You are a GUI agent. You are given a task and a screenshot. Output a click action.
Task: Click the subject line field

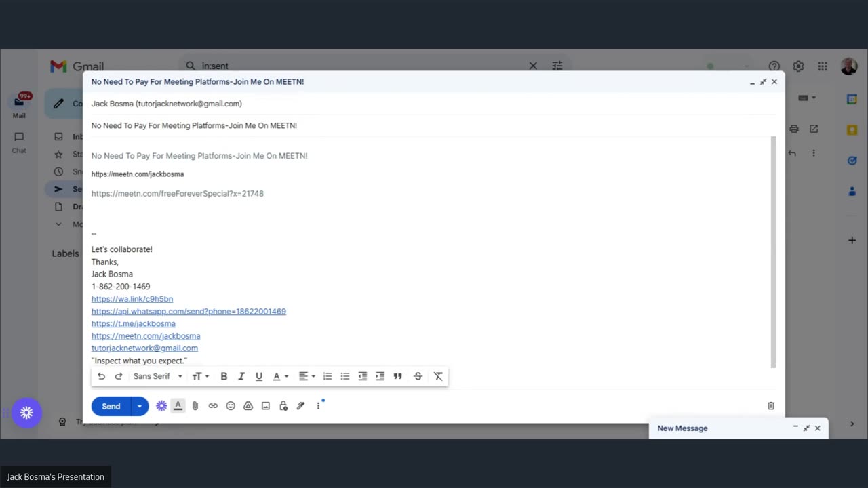(x=434, y=125)
